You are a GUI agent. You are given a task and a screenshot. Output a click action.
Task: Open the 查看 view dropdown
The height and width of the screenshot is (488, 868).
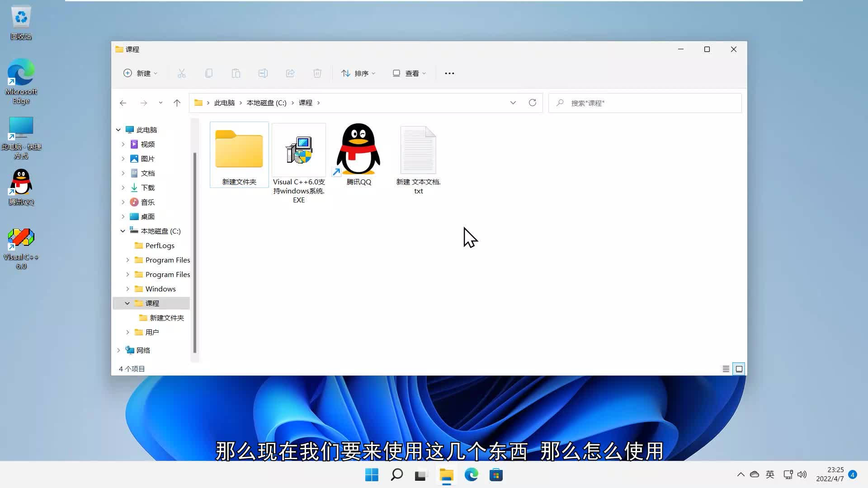[x=409, y=73]
